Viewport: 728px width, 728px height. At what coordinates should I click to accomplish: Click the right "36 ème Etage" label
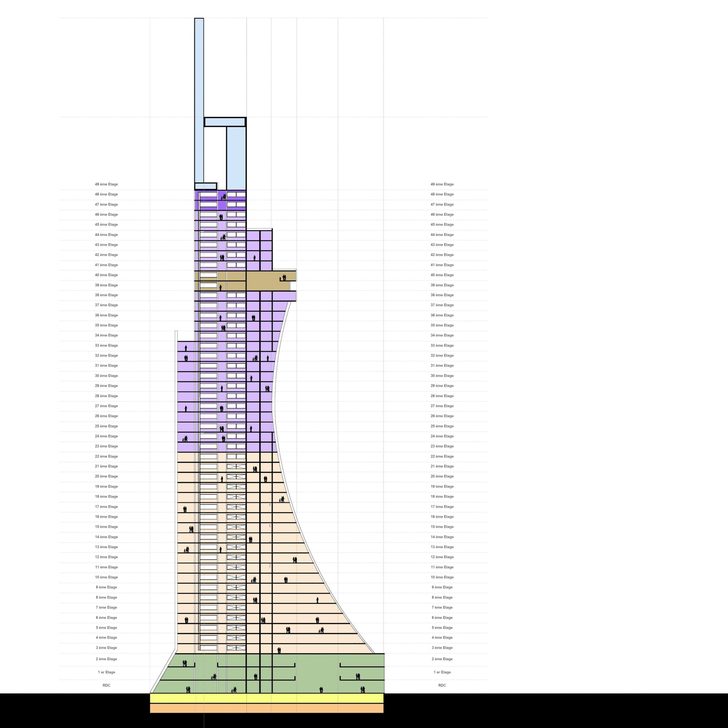(442, 315)
